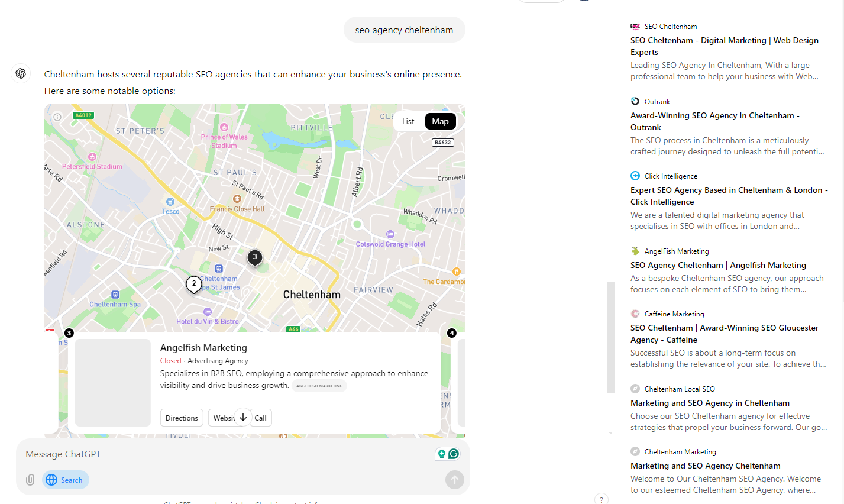This screenshot has height=504, width=844.
Task: Open 'Expert SEO Agency Based in Cheltenham' result
Action: tap(729, 196)
